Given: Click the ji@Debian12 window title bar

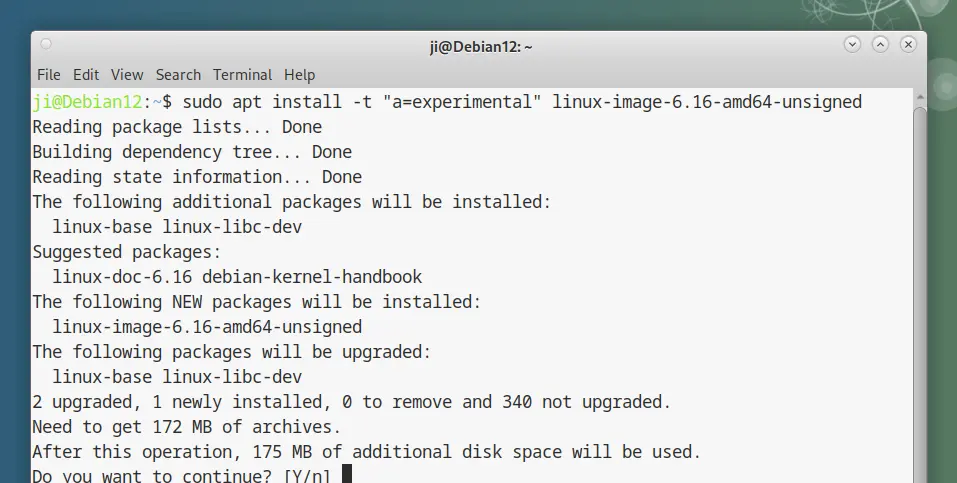Looking at the screenshot, I should tap(480, 46).
